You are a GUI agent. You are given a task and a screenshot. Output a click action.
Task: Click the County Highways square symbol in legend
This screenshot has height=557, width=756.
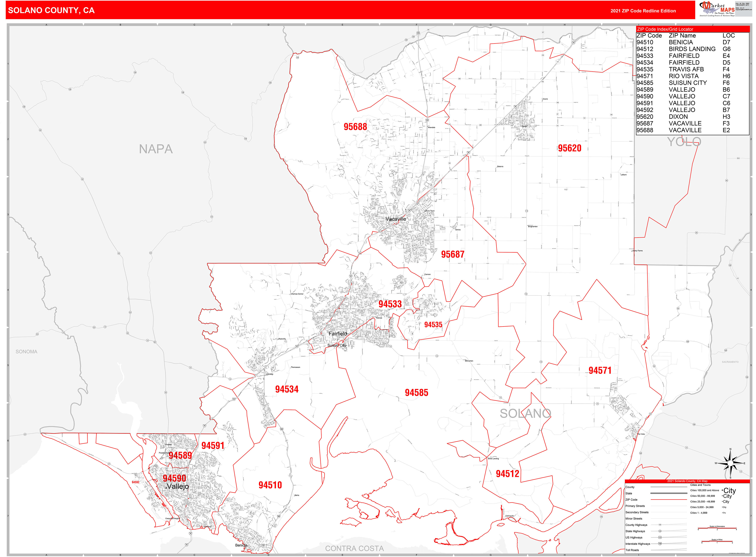[x=660, y=525]
